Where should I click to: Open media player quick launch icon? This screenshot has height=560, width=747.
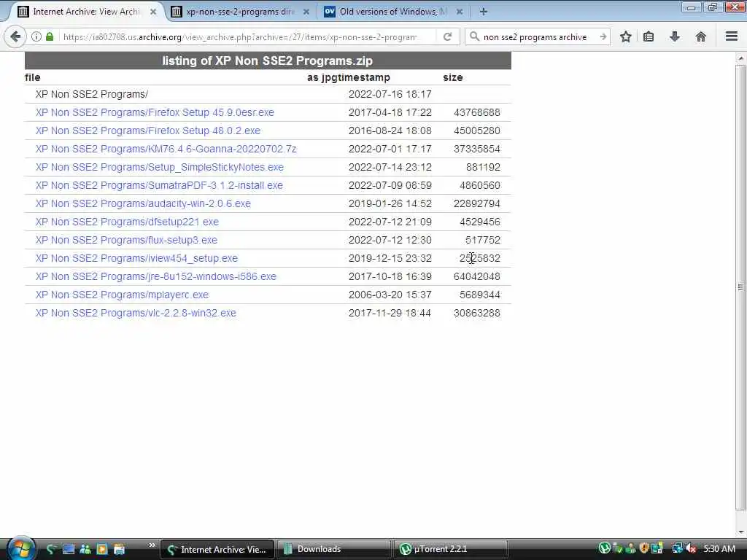coord(102,549)
